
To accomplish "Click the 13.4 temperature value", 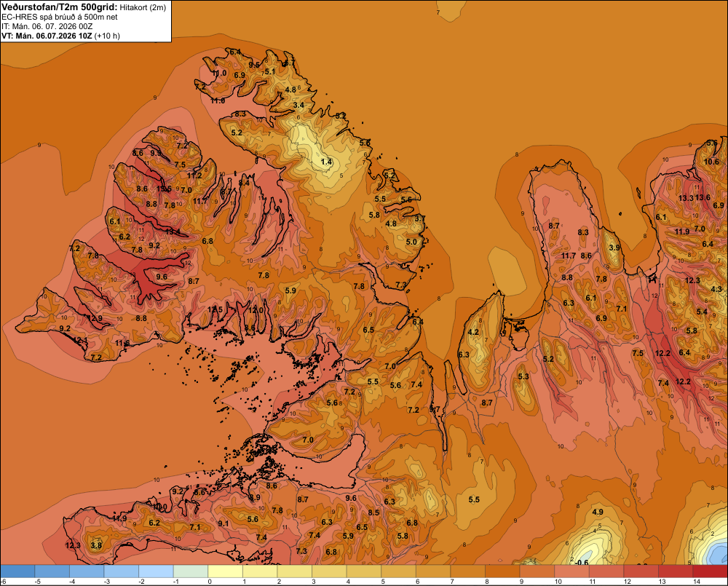I will (173, 231).
